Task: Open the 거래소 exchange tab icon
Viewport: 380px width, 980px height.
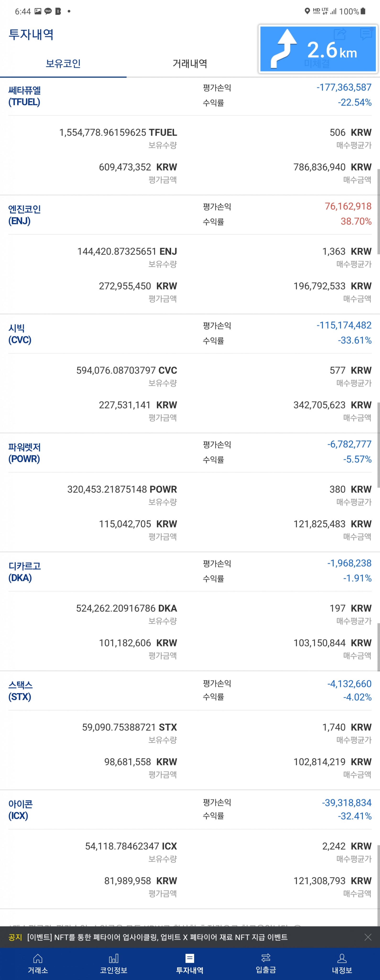Action: point(38,958)
